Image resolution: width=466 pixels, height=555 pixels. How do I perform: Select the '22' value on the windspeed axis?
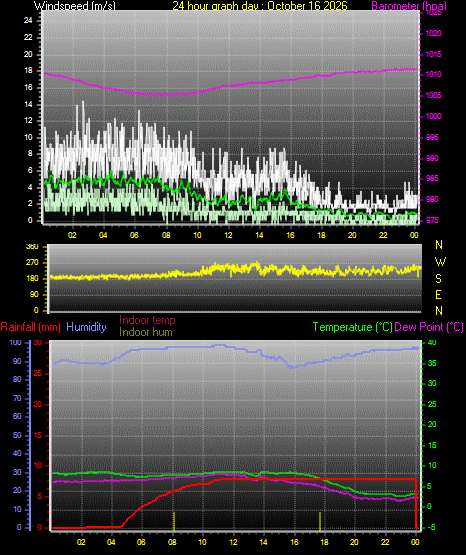point(28,37)
